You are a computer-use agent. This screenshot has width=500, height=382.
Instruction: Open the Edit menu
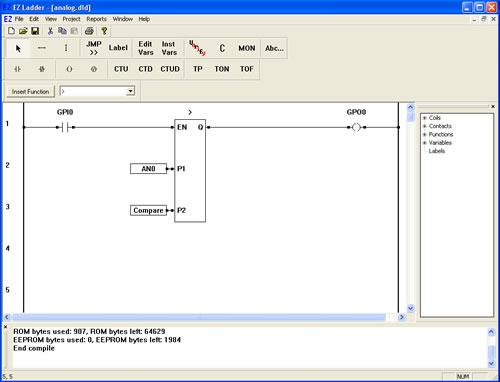[34, 19]
